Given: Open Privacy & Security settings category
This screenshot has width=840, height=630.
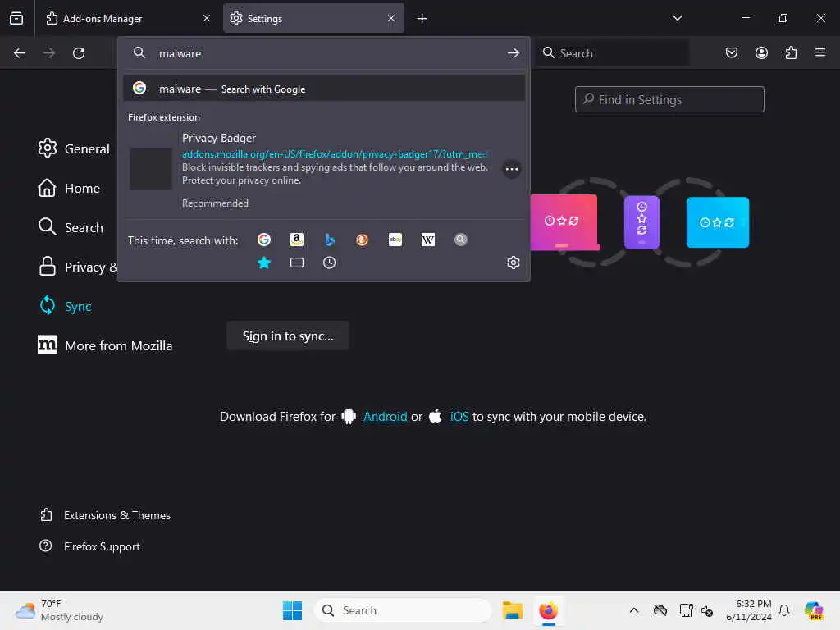Looking at the screenshot, I should (x=77, y=267).
